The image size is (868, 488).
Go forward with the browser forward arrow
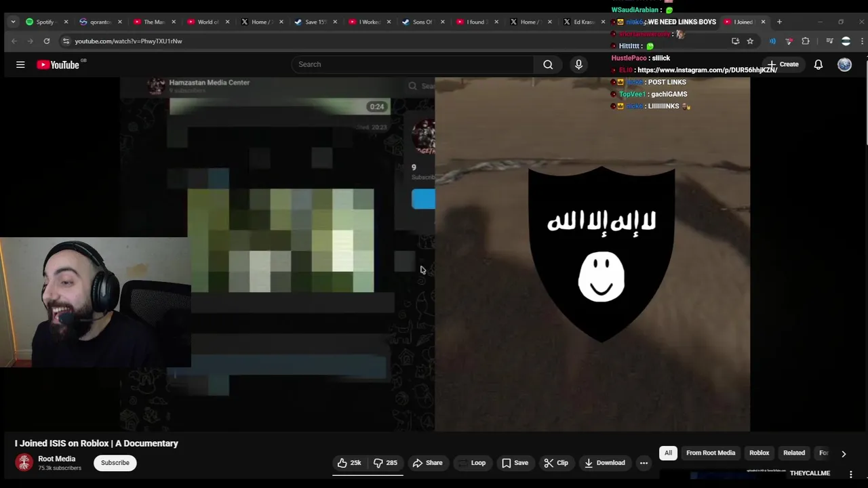tap(31, 41)
